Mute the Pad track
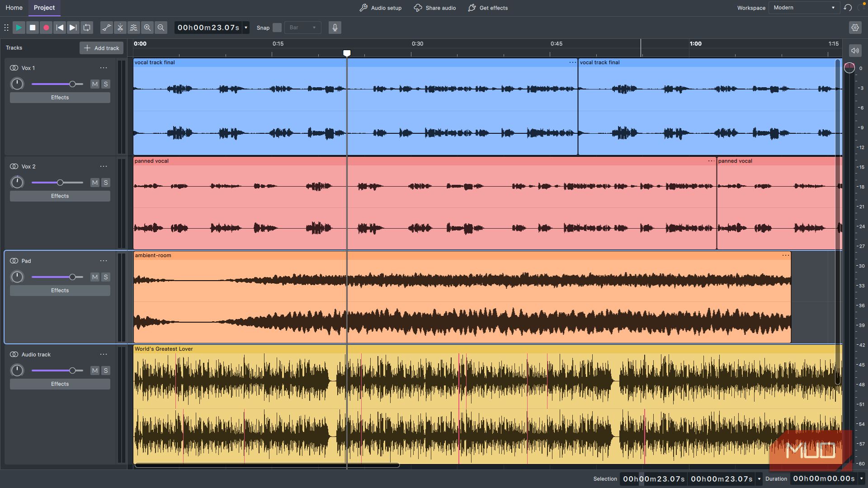This screenshot has height=488, width=868. pyautogui.click(x=95, y=277)
